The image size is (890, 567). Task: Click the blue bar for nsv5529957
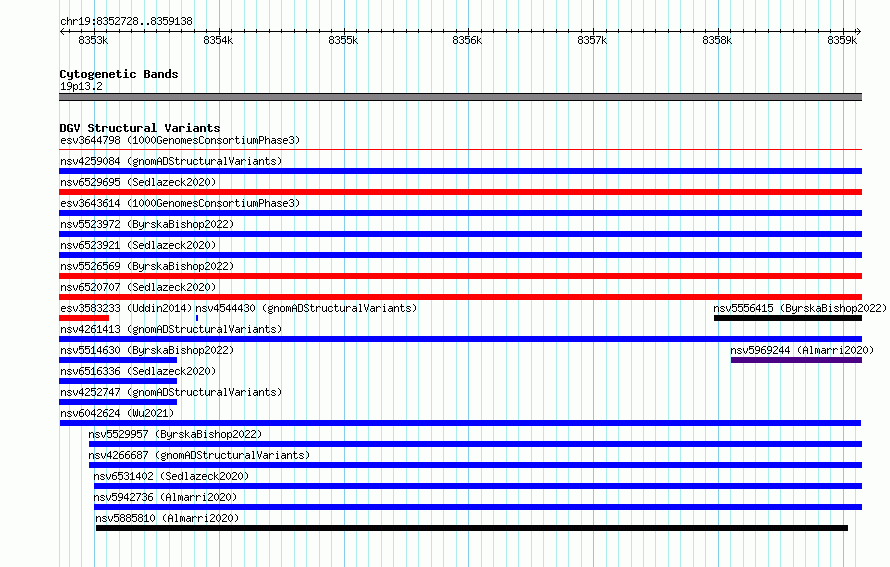[x=475, y=444]
